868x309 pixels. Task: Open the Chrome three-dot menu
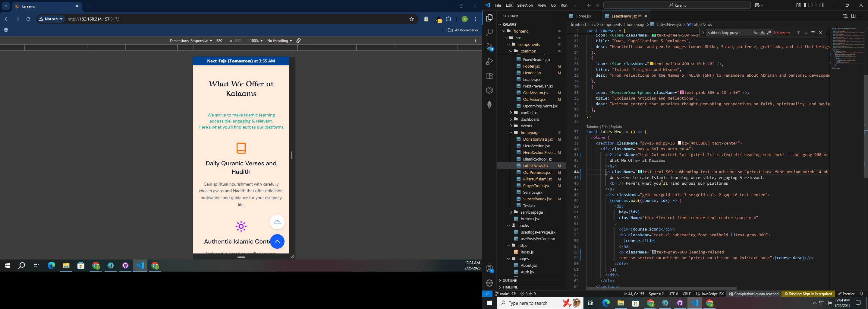(476, 19)
